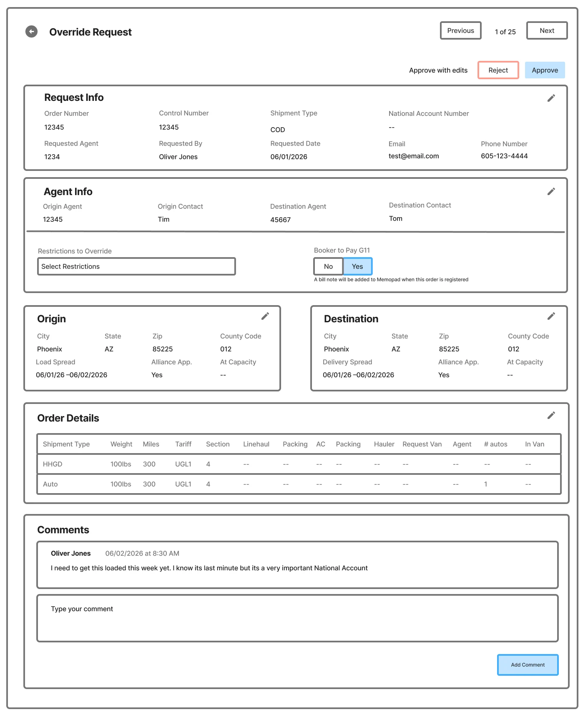Choose Approve with edits
The width and height of the screenshot is (588, 717).
438,70
